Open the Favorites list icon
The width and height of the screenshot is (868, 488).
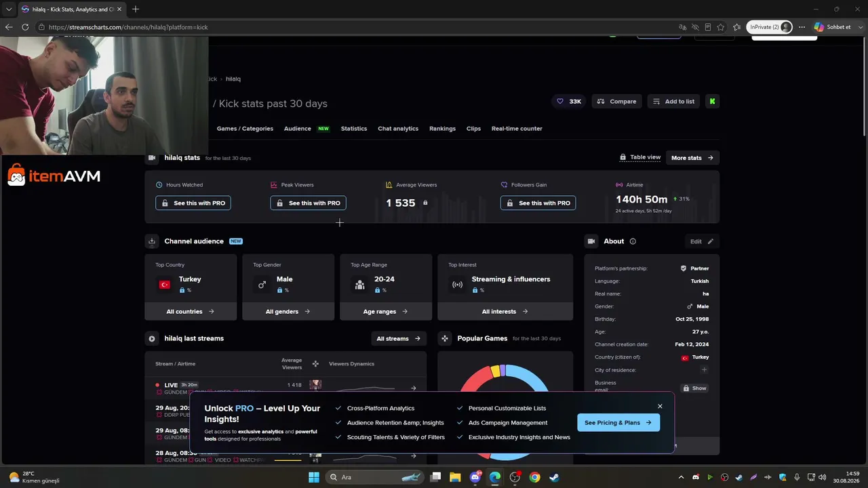coord(737,27)
